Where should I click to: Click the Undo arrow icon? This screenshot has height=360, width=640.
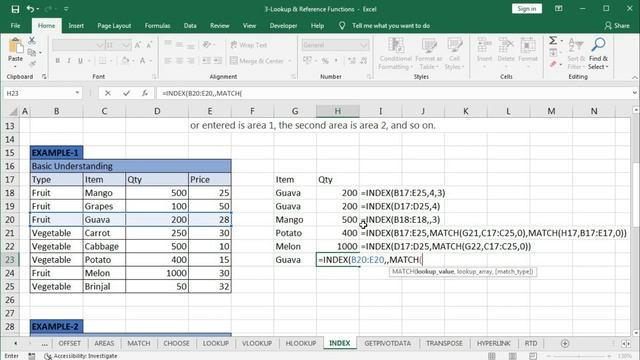click(30, 9)
